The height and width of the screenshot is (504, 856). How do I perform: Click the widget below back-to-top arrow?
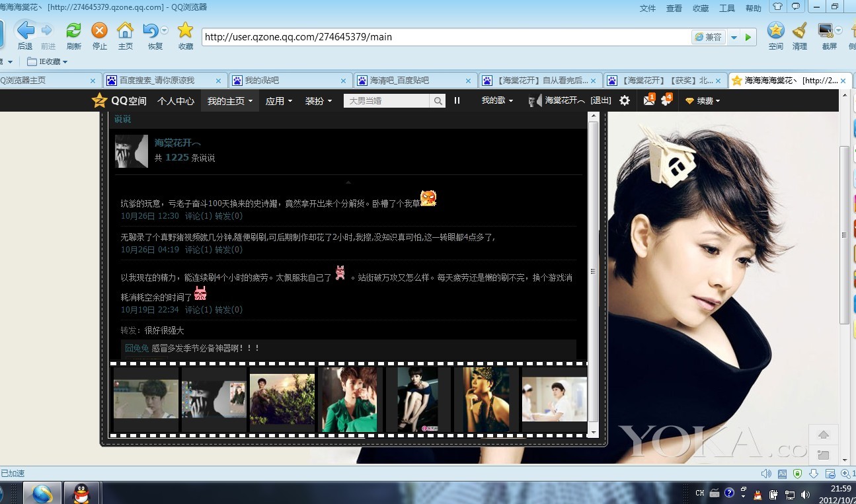(x=824, y=454)
